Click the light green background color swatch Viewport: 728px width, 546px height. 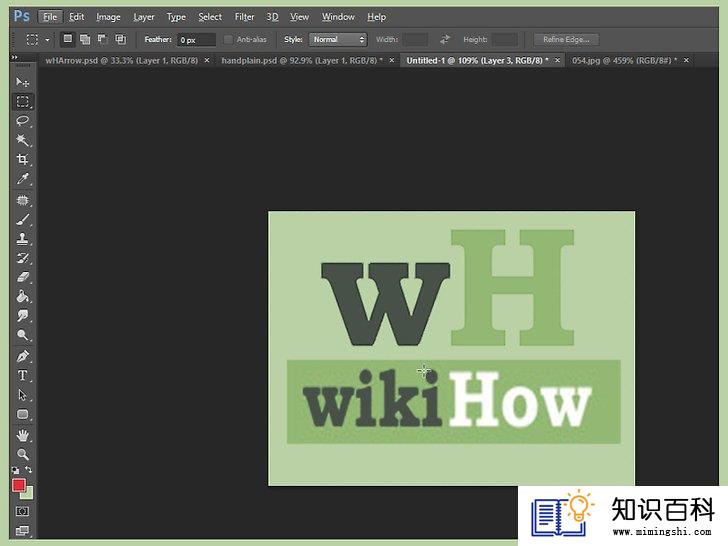tap(29, 494)
